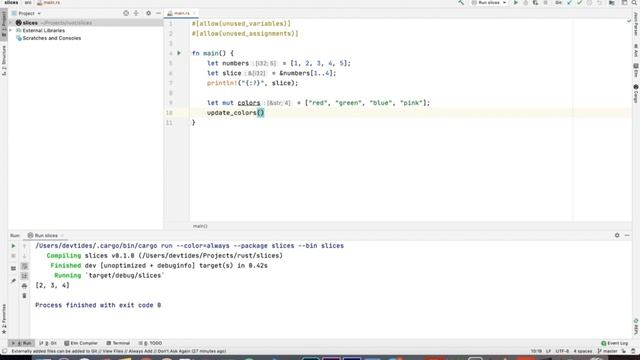Click the Git commit green checkmark
640x360 pixels.
(580, 2)
